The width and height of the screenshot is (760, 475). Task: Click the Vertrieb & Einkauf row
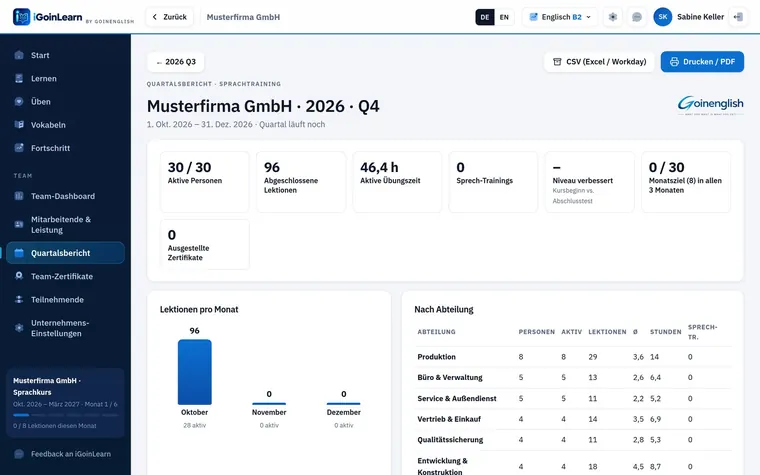573,419
